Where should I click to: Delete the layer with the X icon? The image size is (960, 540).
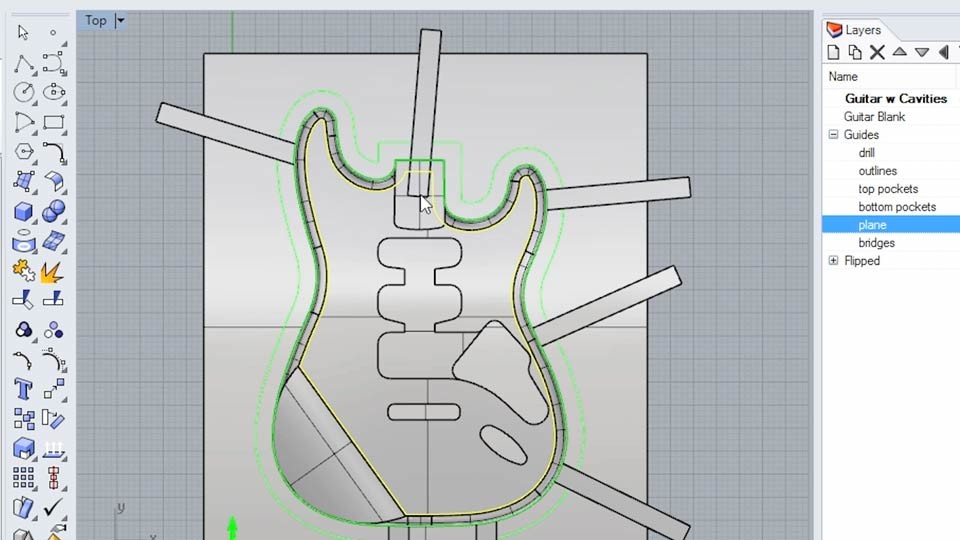coord(877,53)
